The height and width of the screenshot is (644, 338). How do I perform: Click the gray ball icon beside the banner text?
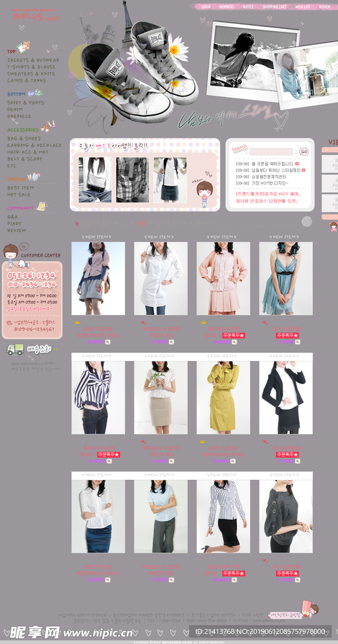307,221
